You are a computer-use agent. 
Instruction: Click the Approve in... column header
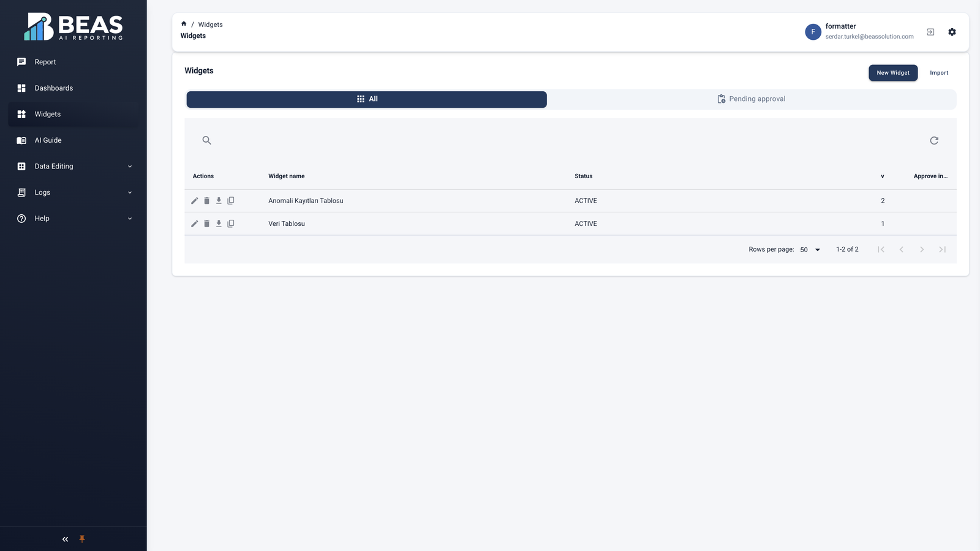click(x=930, y=176)
